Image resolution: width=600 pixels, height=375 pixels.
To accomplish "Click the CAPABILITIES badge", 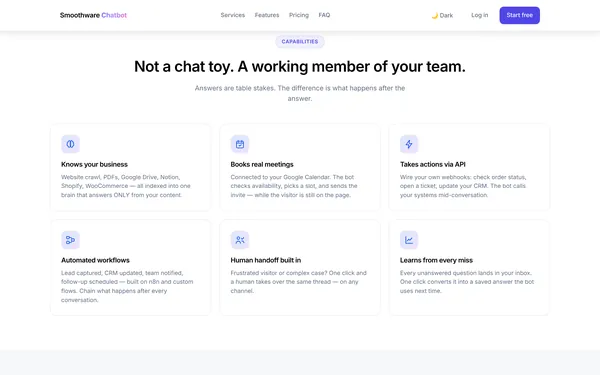I will click(x=300, y=41).
